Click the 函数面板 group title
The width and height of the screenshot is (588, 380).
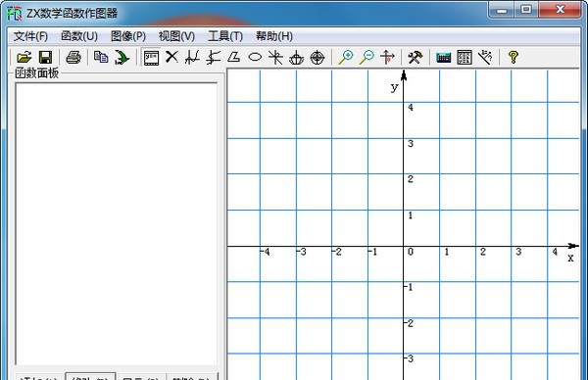click(x=37, y=73)
